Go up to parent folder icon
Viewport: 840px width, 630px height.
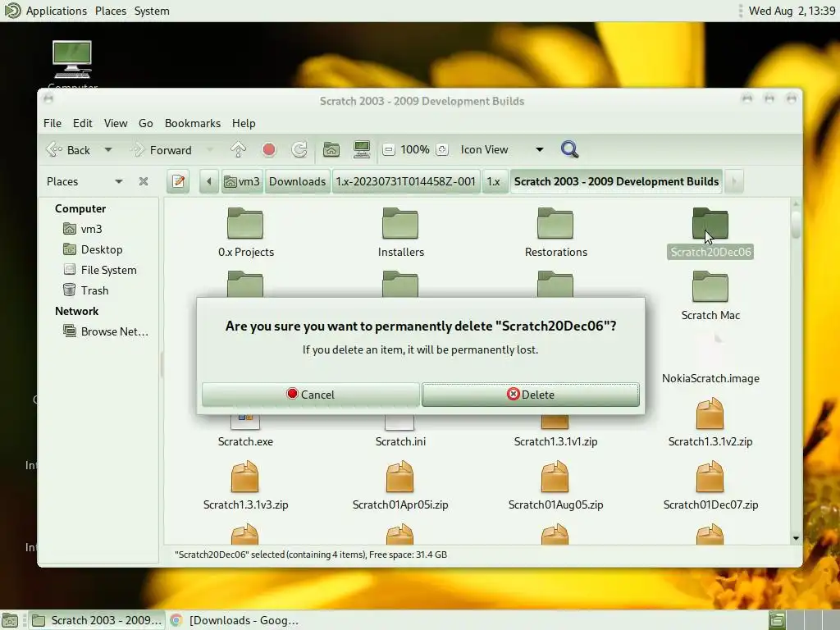click(x=239, y=149)
